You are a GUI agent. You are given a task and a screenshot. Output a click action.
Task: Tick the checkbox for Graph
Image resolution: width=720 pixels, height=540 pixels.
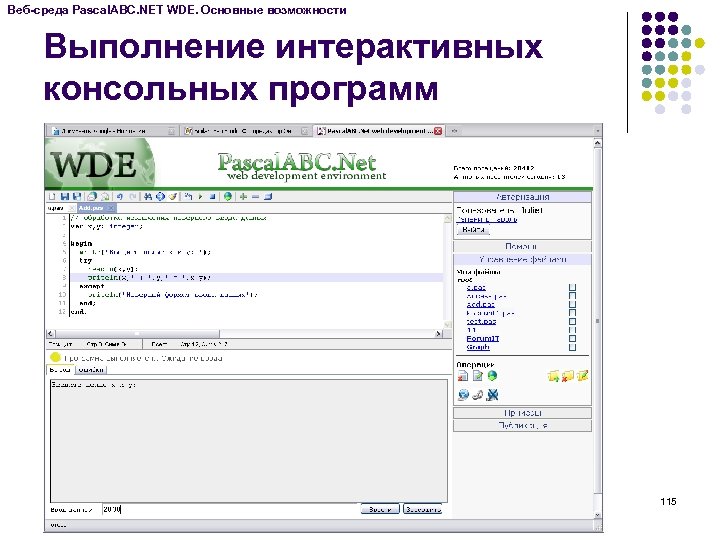(x=573, y=347)
